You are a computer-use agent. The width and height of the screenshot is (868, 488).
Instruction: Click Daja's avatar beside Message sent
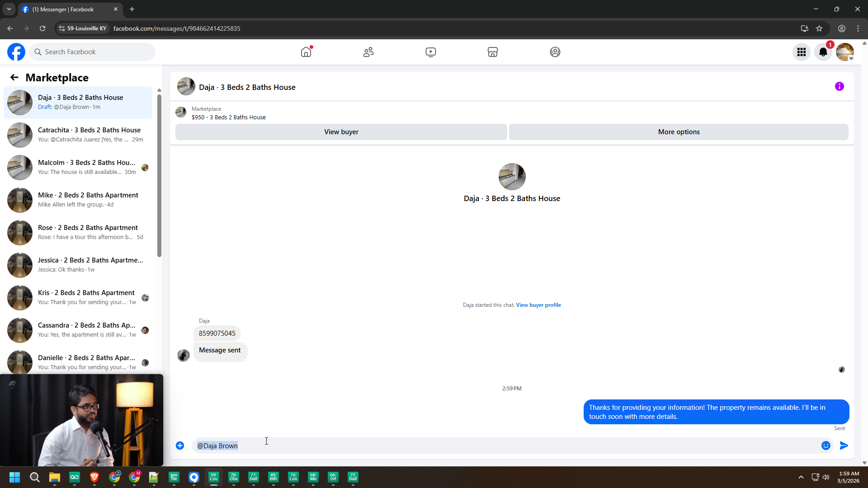[x=184, y=356]
